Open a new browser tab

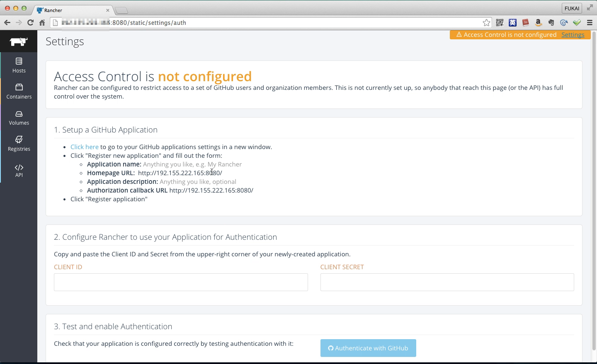(121, 10)
